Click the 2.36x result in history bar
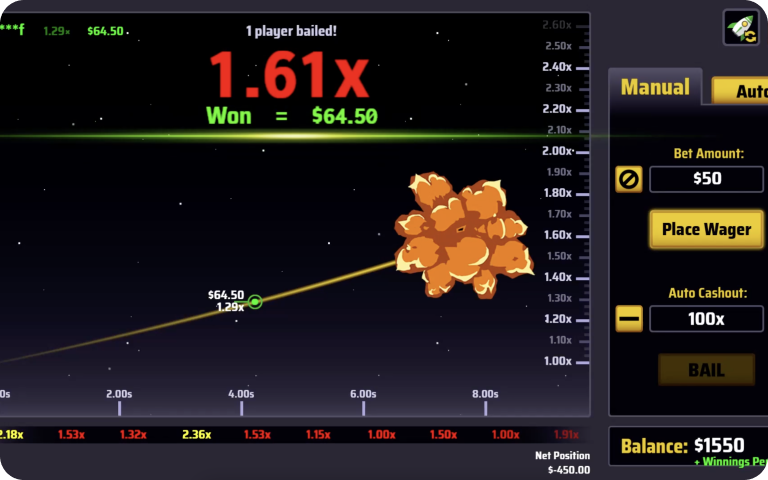 (196, 434)
